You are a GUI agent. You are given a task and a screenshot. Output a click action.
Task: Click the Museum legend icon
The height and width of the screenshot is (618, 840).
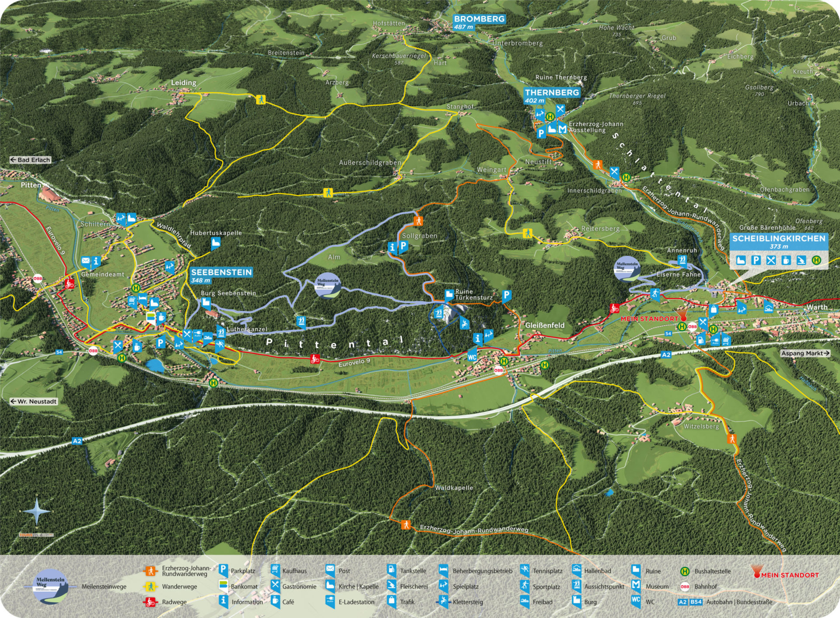point(636,586)
